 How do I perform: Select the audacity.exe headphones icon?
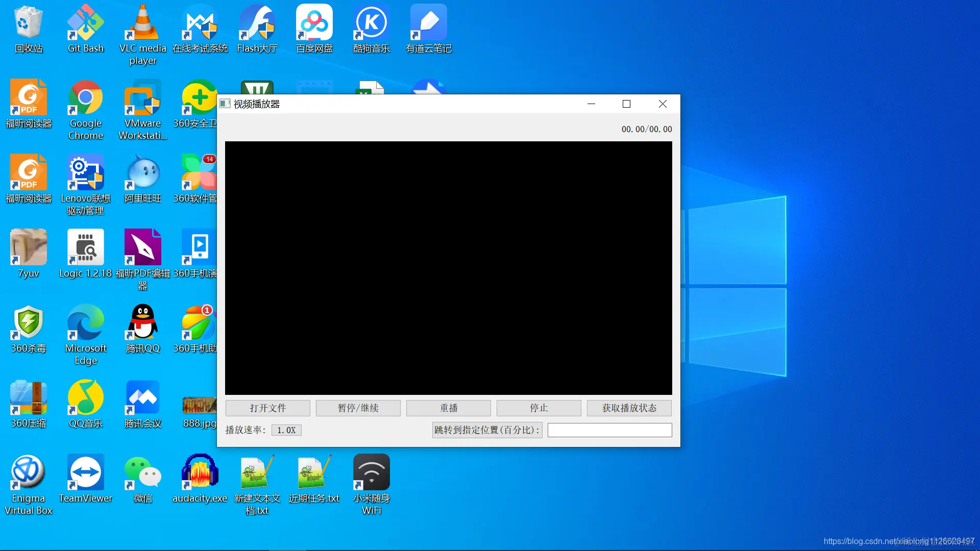200,473
